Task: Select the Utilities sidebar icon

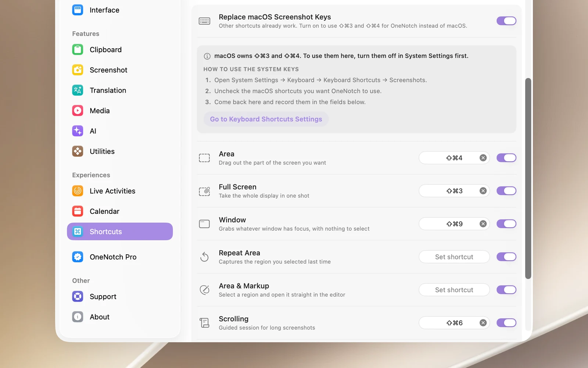Action: 78,151
